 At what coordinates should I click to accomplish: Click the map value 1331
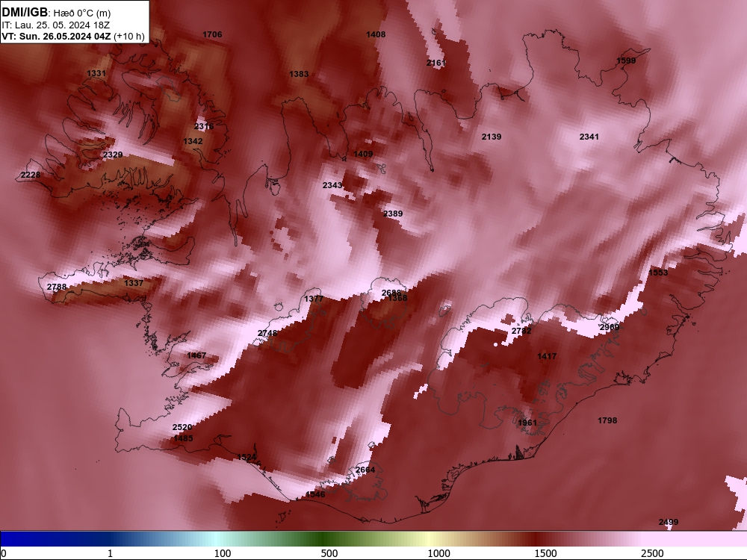[96, 73]
